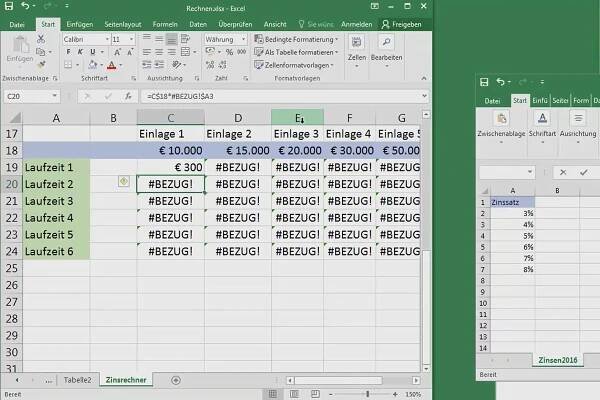Image resolution: width=600 pixels, height=400 pixels.
Task: Click the save icon in the small window
Action: (484, 82)
